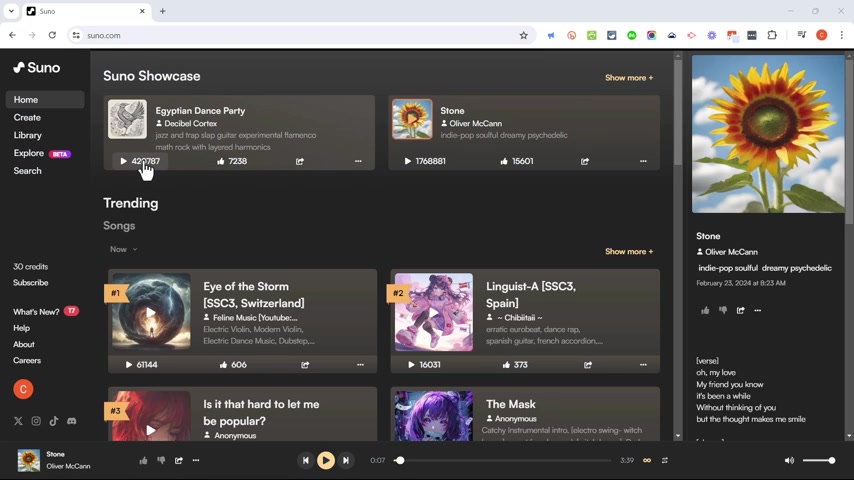Click Egyptian Dance Party cover thumbnail

[127, 119]
